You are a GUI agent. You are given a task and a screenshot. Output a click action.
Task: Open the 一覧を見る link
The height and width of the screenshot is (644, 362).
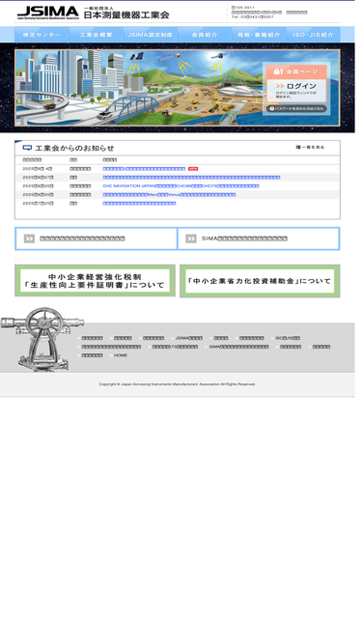(310, 147)
